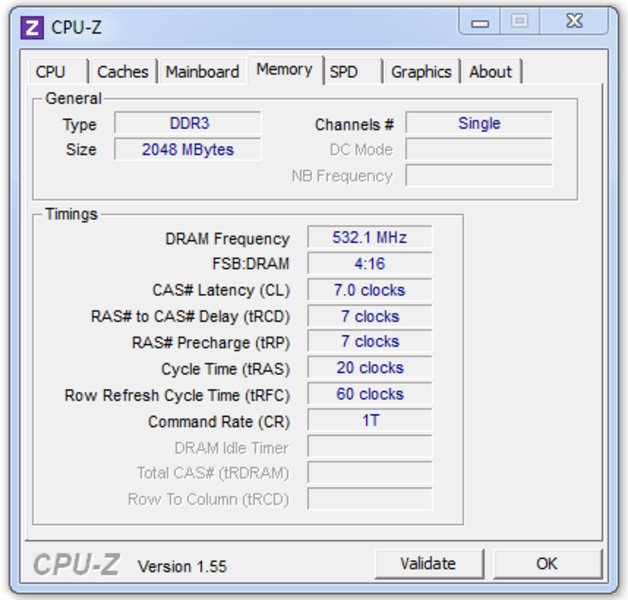The width and height of the screenshot is (628, 600).
Task: Click the OK button
Action: coord(547,564)
